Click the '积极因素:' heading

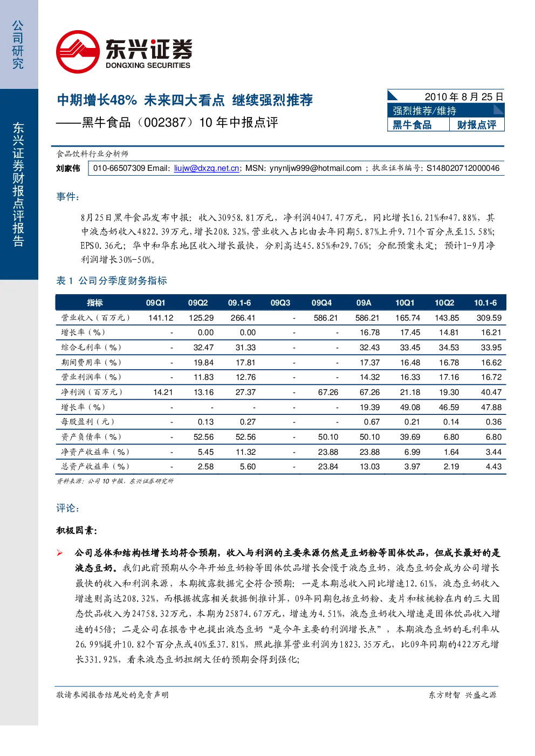(x=77, y=531)
